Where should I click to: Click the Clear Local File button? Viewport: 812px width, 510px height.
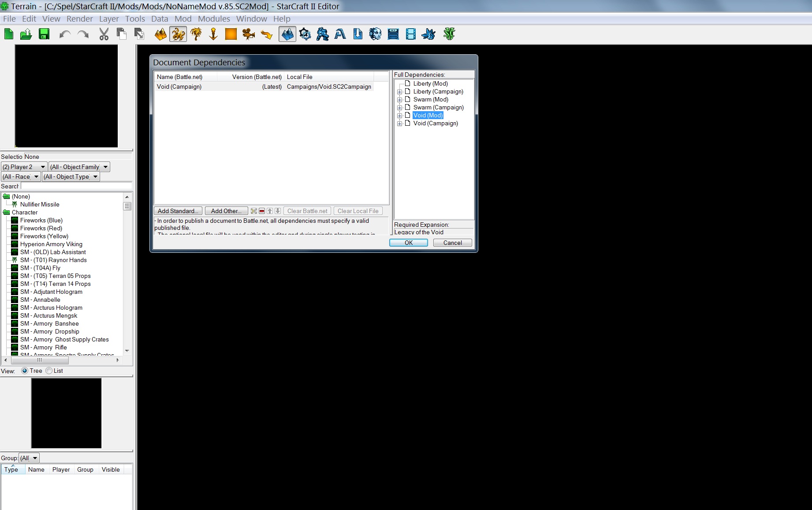(x=358, y=211)
